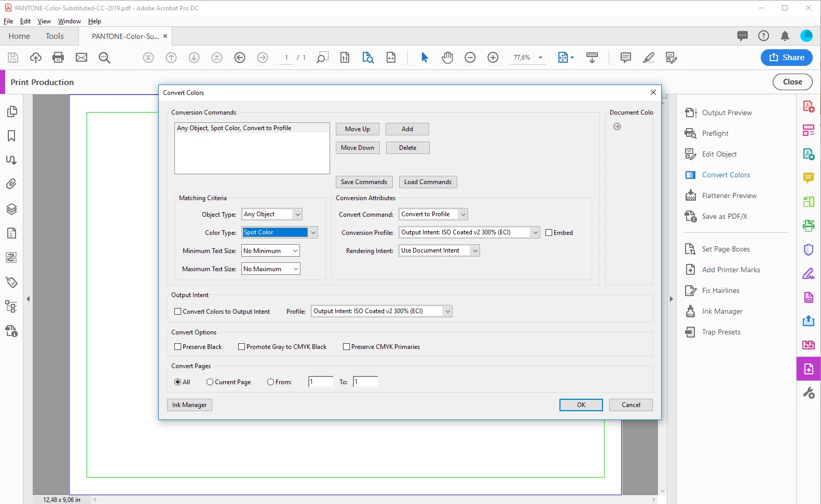Open Page Thumbnails in left sidebar

[x=11, y=111]
